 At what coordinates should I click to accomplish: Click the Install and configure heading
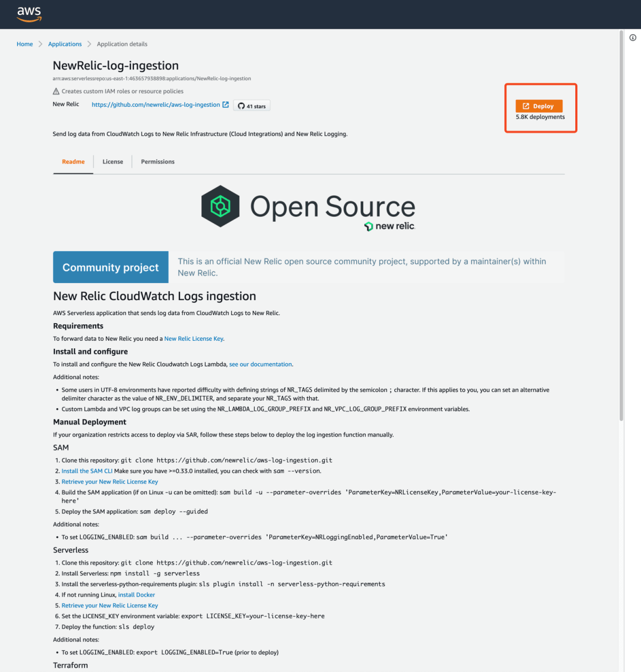90,351
